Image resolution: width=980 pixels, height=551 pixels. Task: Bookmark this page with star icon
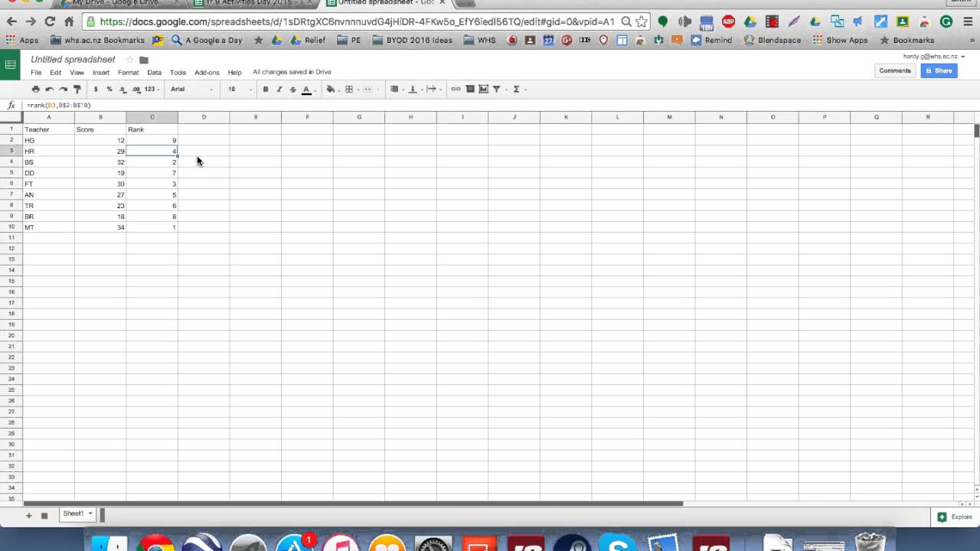coord(642,21)
